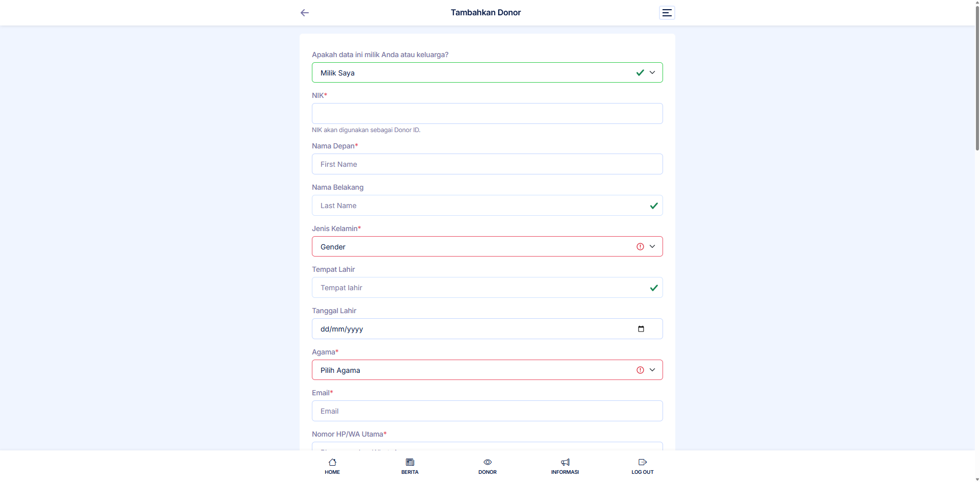Image resolution: width=980 pixels, height=482 pixels.
Task: Click the back arrow icon
Action: tap(305, 13)
